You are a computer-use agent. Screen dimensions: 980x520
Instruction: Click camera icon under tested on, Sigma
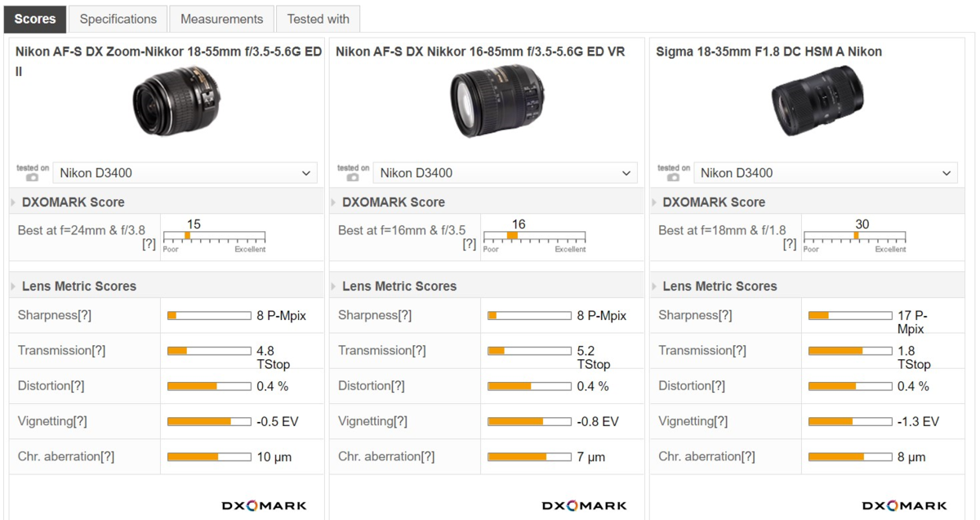click(673, 177)
